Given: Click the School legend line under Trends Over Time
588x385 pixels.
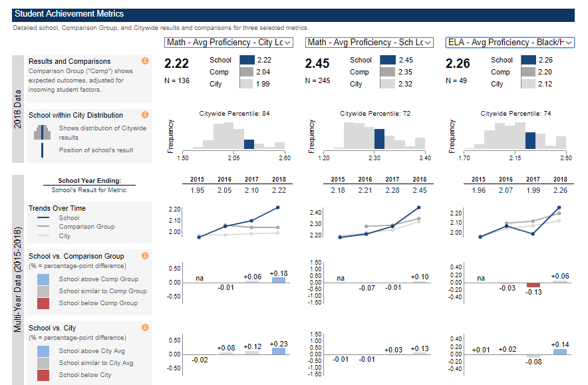Looking at the screenshot, I should pyautogui.click(x=43, y=218).
